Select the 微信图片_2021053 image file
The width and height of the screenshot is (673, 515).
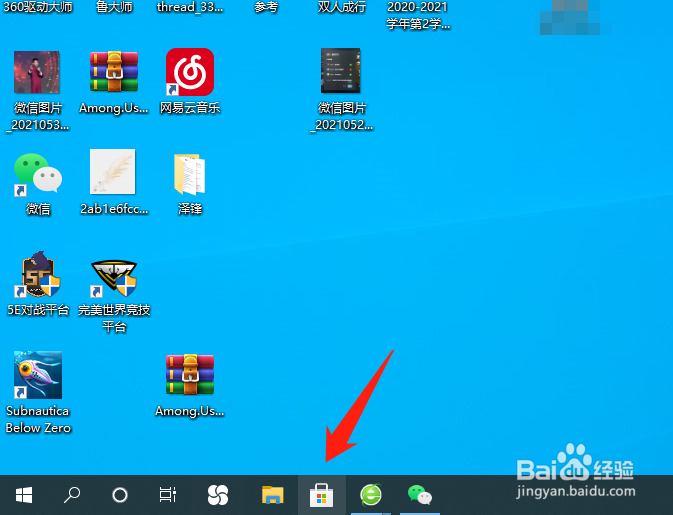click(38, 91)
